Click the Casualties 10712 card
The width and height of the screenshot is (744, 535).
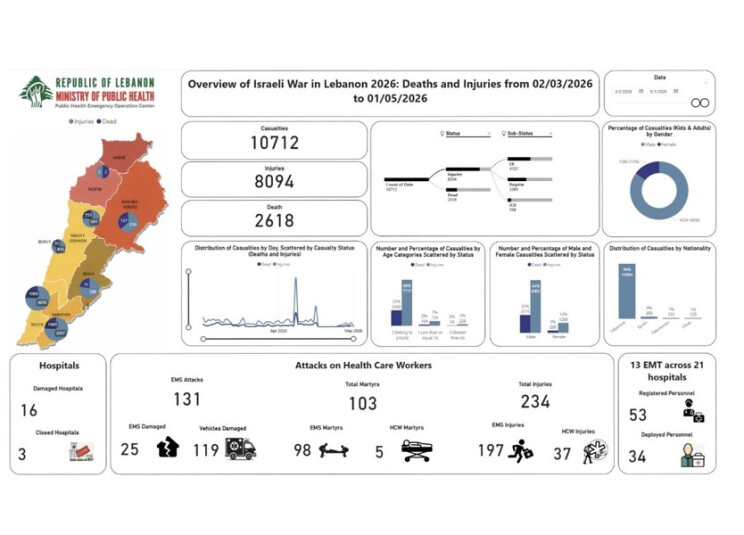coord(274,140)
